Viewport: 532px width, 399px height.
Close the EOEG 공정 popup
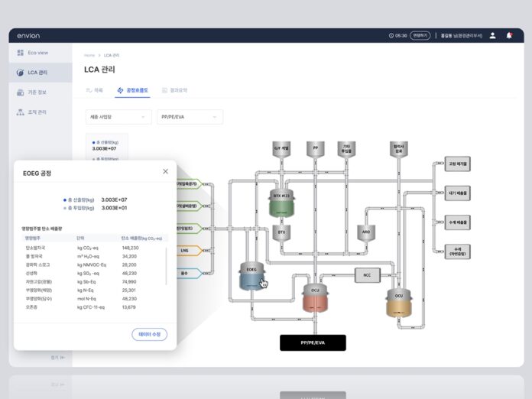click(x=165, y=171)
